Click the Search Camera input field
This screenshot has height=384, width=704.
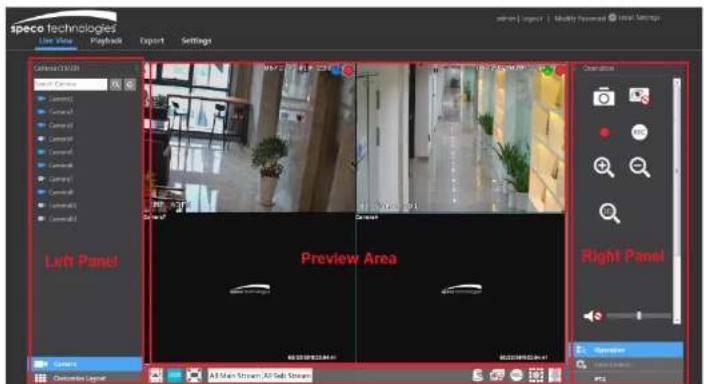point(70,84)
